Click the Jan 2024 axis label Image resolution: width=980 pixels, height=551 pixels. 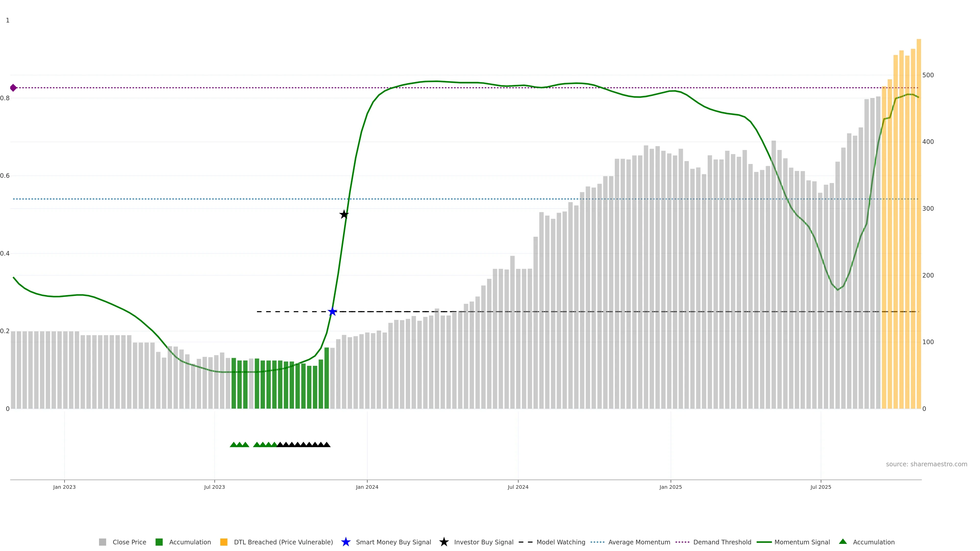pos(367,487)
